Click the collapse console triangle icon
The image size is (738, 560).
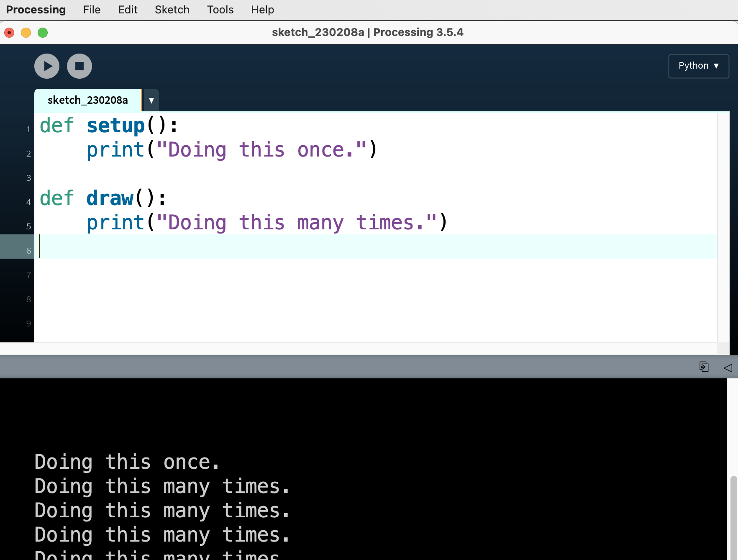pos(728,368)
